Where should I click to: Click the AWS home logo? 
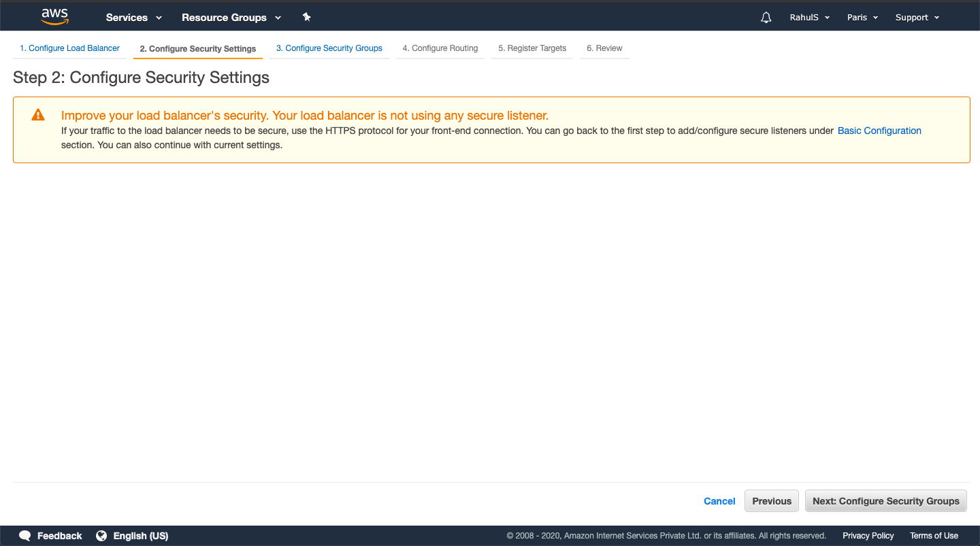[54, 16]
